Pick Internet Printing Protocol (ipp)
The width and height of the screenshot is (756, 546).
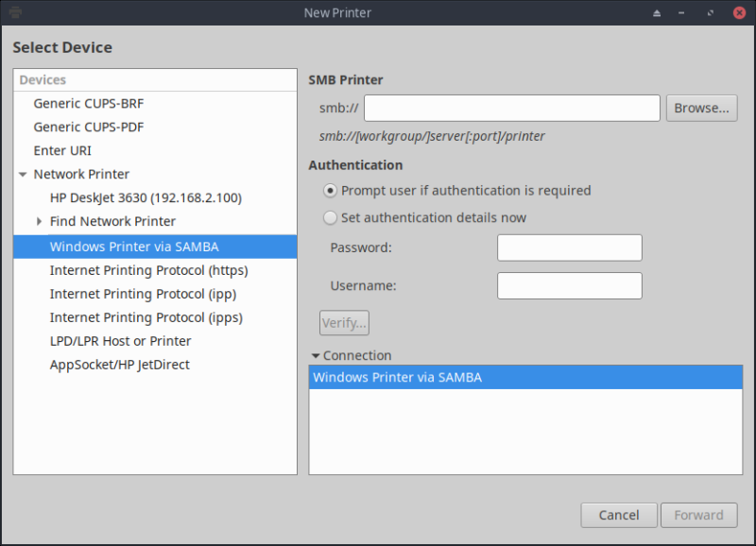click(143, 294)
